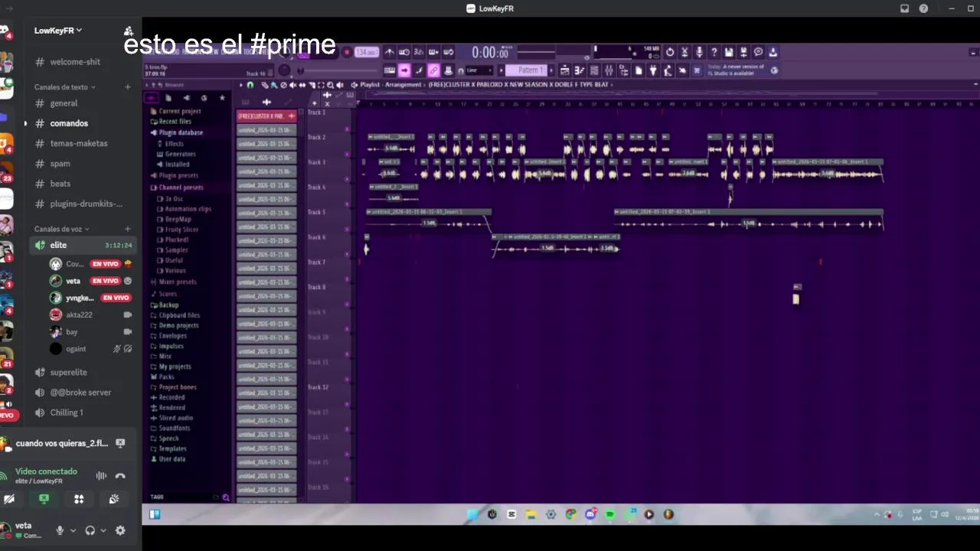Open the FL Studio mixer icon
Image resolution: width=980 pixels, height=551 pixels.
[609, 70]
